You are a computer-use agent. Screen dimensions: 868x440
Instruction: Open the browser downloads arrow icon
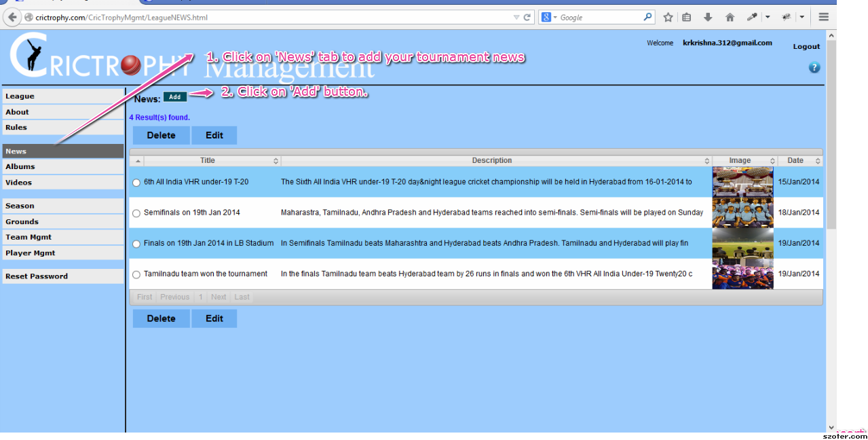[x=708, y=18]
